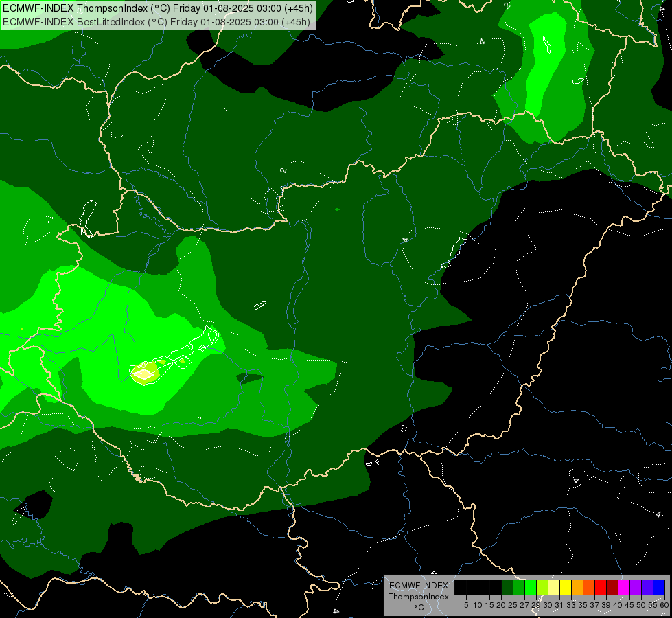Click the medium green 25-27 legend swatch
The image size is (672, 618).
[x=519, y=587]
